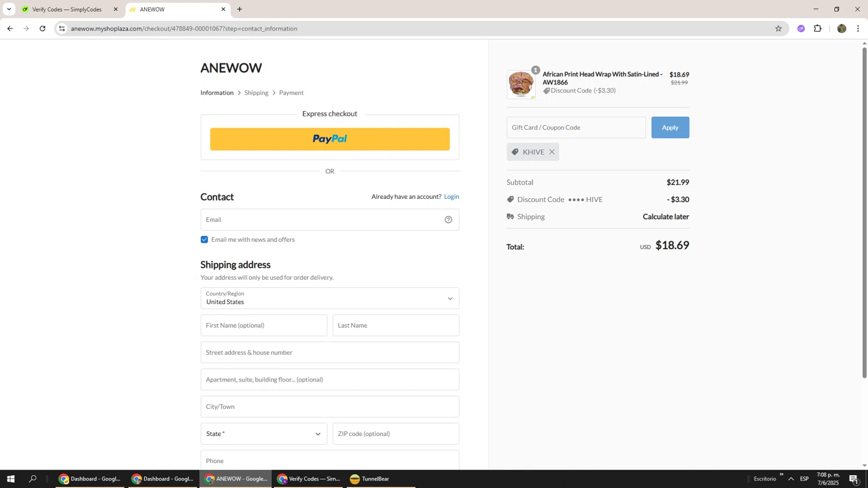Click the African Print Head Wrap product title

click(602, 78)
